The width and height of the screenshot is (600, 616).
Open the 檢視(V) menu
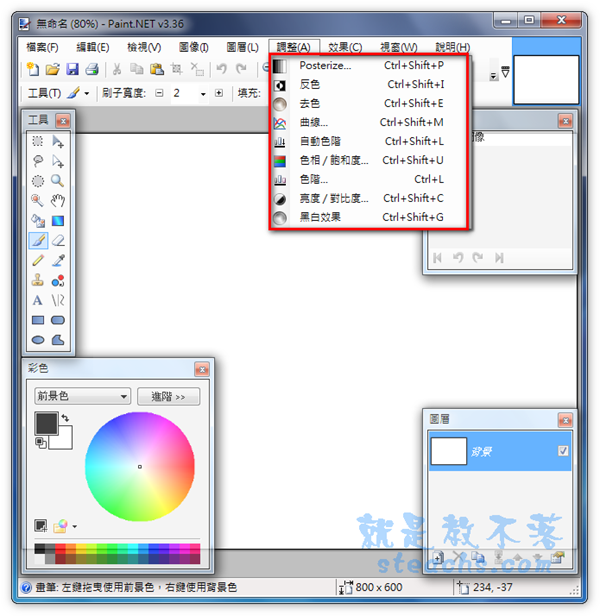(x=144, y=48)
